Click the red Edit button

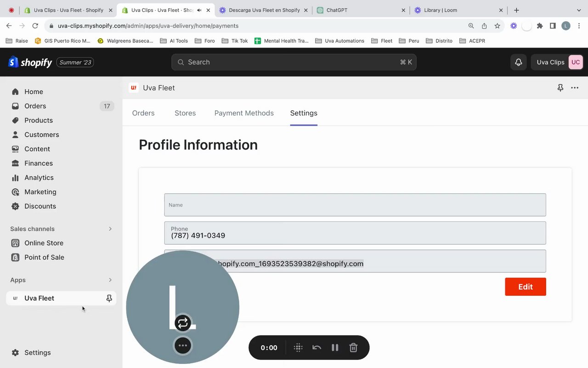click(525, 287)
